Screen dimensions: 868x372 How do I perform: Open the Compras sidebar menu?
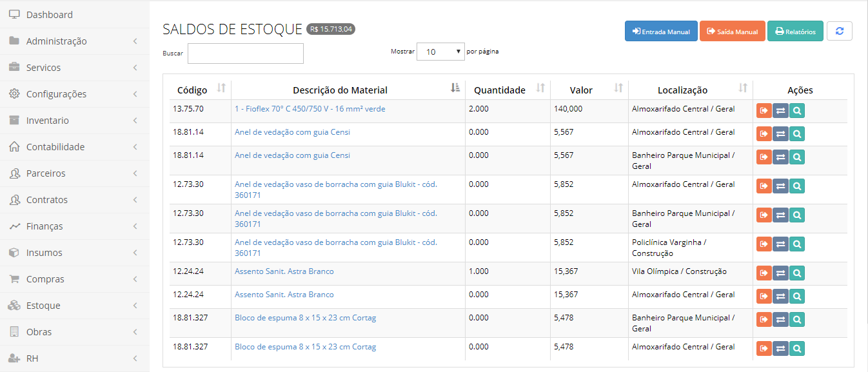click(x=75, y=279)
